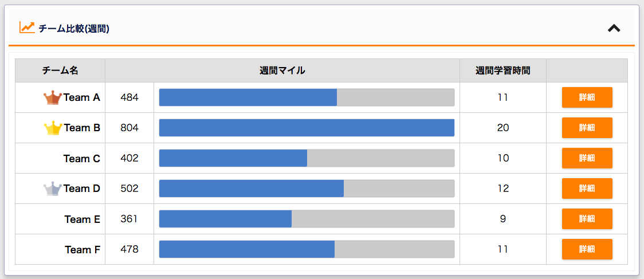644x279 pixels.
Task: Click the 週間マイル column header
Action: tap(282, 70)
